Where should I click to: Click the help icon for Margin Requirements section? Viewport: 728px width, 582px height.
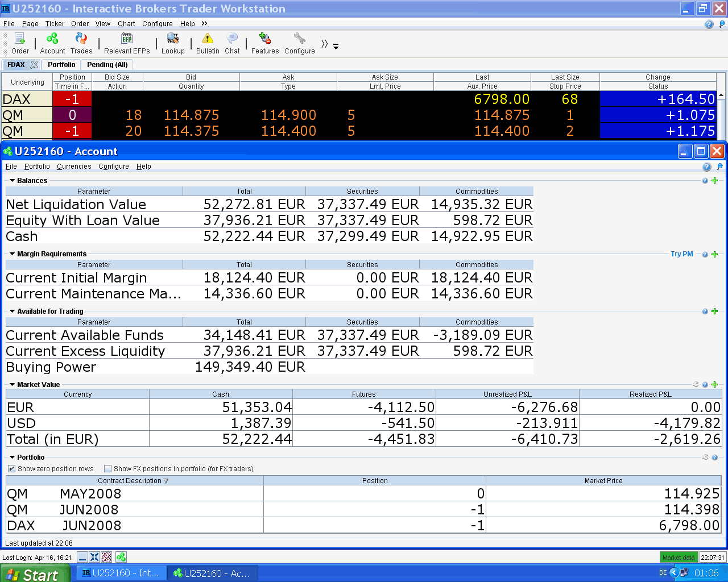(x=705, y=255)
